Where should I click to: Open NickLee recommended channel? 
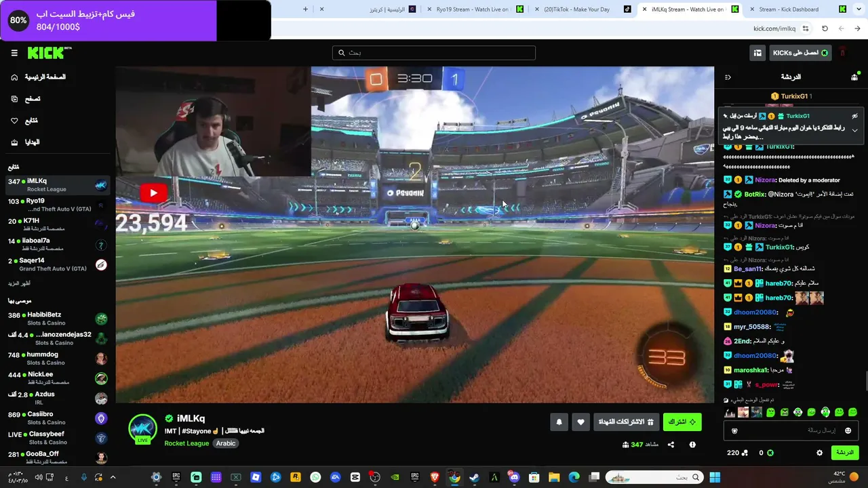pyautogui.click(x=58, y=378)
